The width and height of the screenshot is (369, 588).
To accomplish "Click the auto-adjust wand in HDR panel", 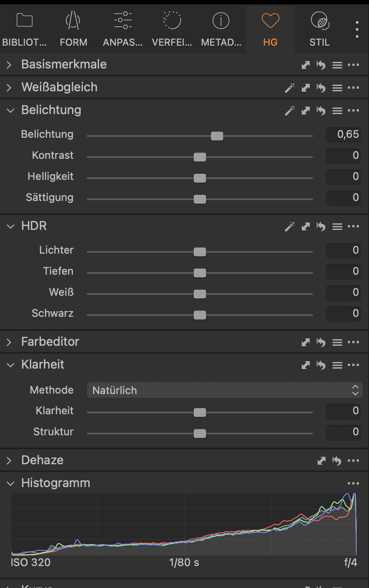I will pos(289,226).
